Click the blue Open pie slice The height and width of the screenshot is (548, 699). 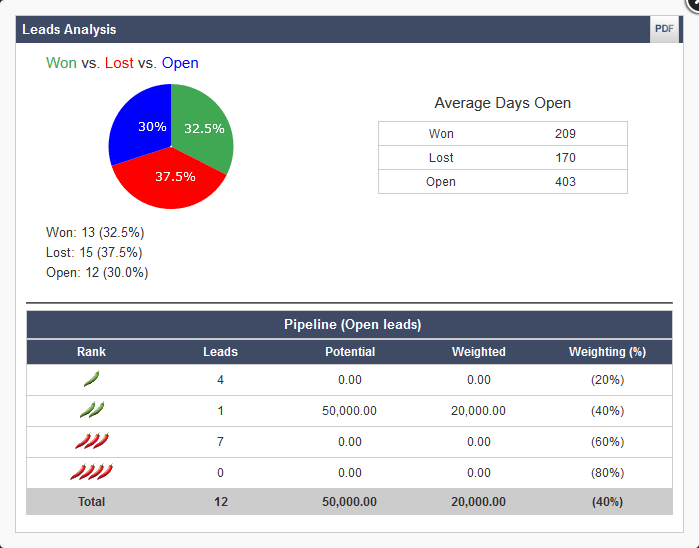pyautogui.click(x=142, y=122)
